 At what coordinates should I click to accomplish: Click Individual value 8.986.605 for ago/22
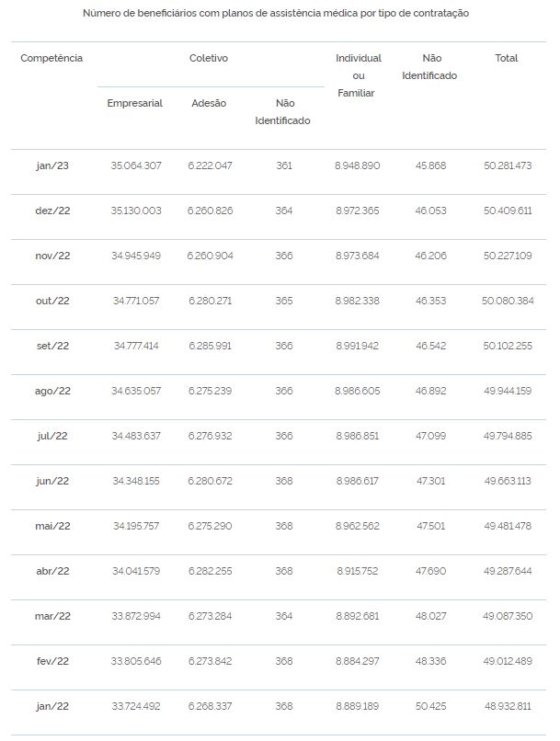pos(358,391)
